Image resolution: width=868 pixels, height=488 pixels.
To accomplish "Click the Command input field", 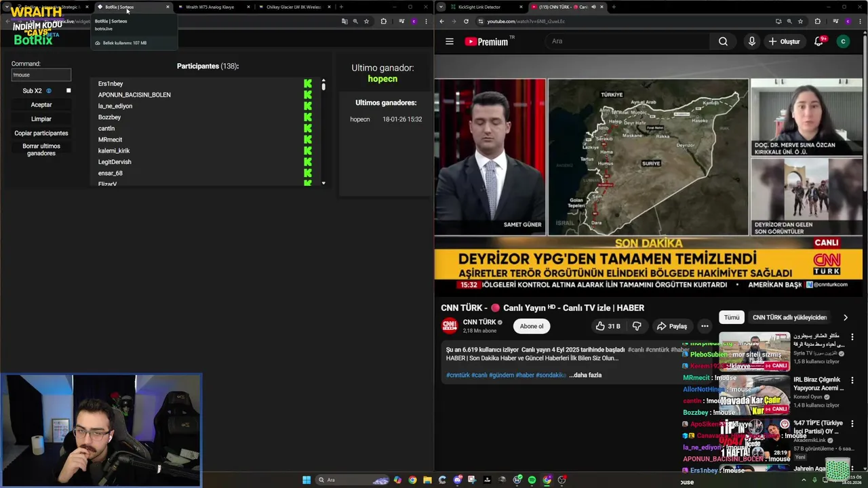I will [41, 75].
